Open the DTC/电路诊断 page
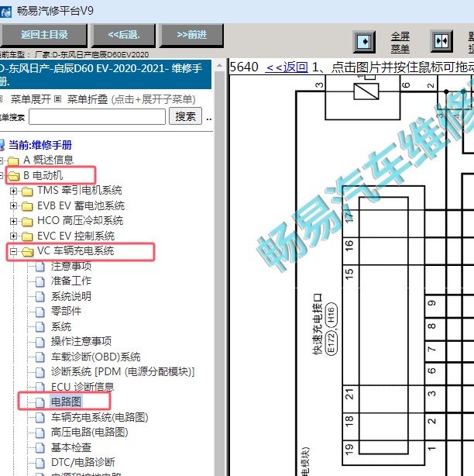 pyautogui.click(x=83, y=462)
